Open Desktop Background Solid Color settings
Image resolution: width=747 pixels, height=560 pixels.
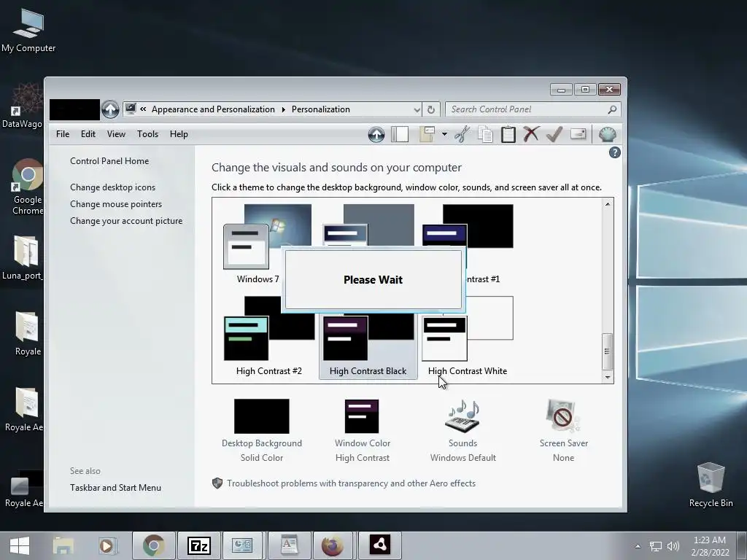262,431
